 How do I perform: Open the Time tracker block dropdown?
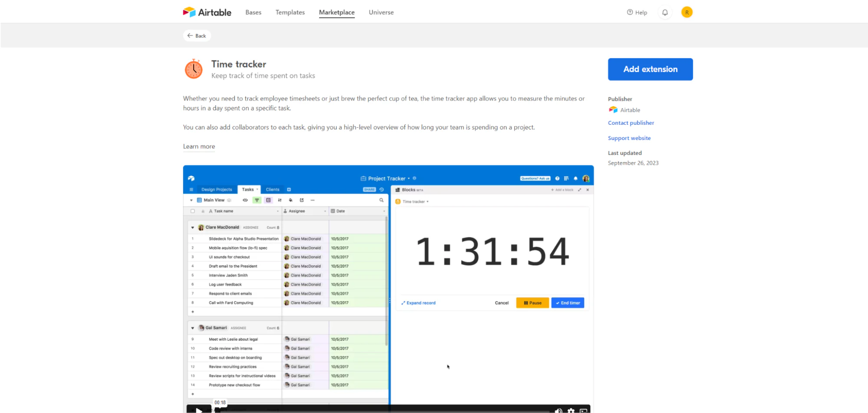(428, 202)
